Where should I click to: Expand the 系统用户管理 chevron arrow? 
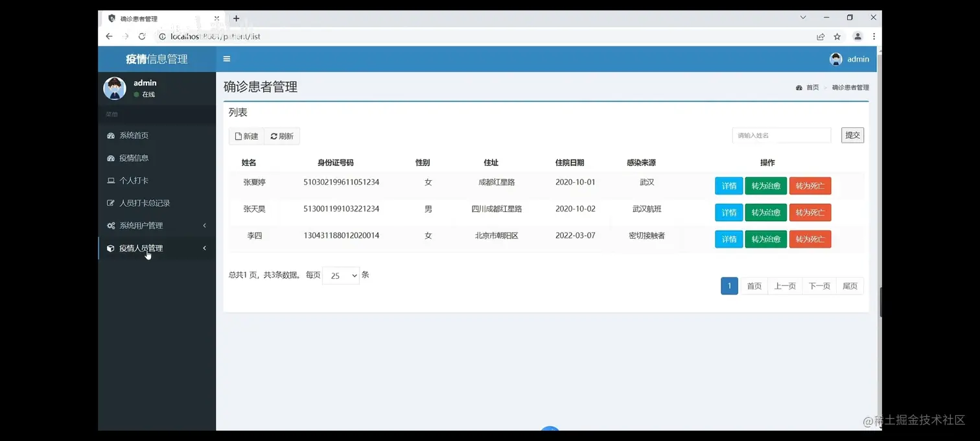tap(205, 226)
